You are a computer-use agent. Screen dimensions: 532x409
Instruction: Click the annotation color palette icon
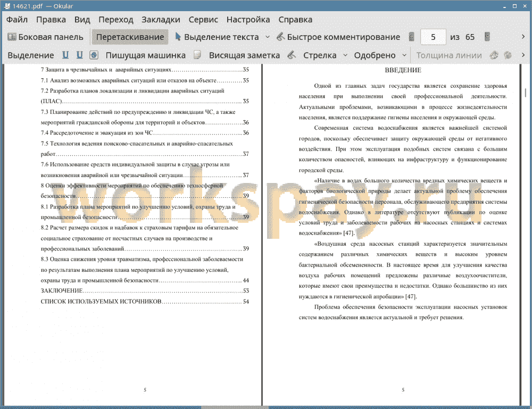point(494,55)
